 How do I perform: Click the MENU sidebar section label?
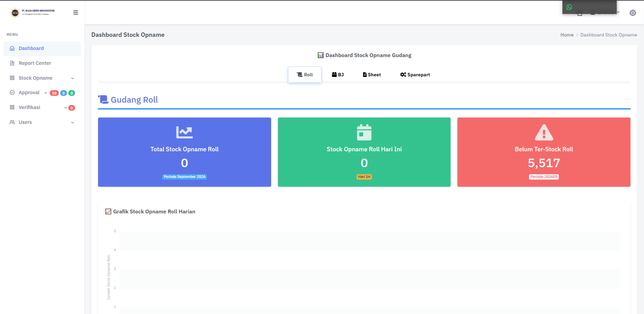coord(12,34)
